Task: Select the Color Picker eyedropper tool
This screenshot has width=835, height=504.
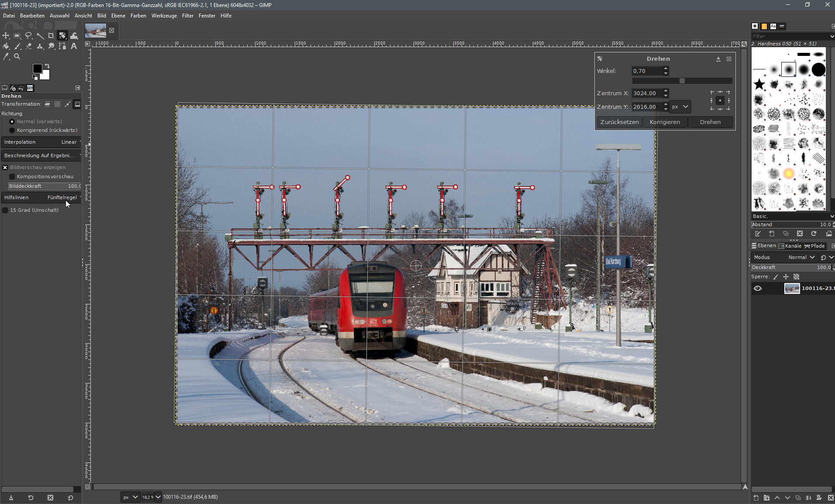Action: click(x=6, y=57)
